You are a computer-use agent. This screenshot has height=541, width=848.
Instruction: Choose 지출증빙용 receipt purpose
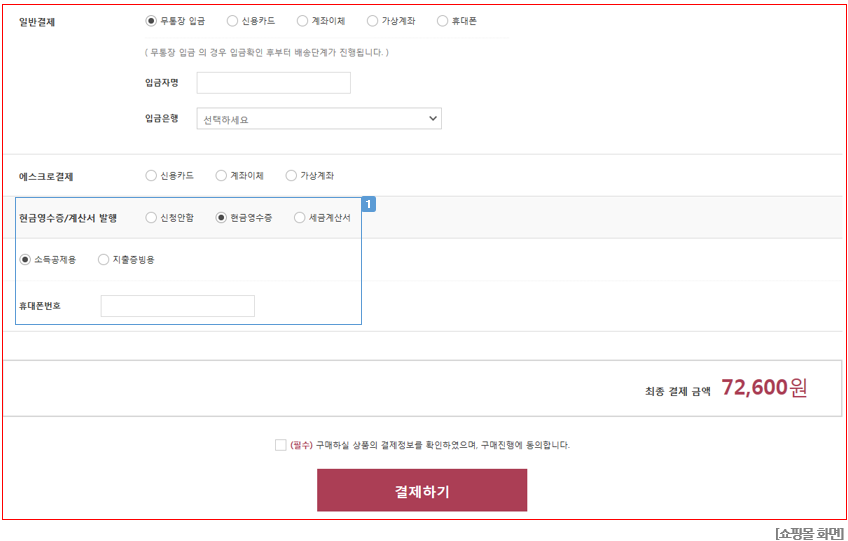coord(103,260)
